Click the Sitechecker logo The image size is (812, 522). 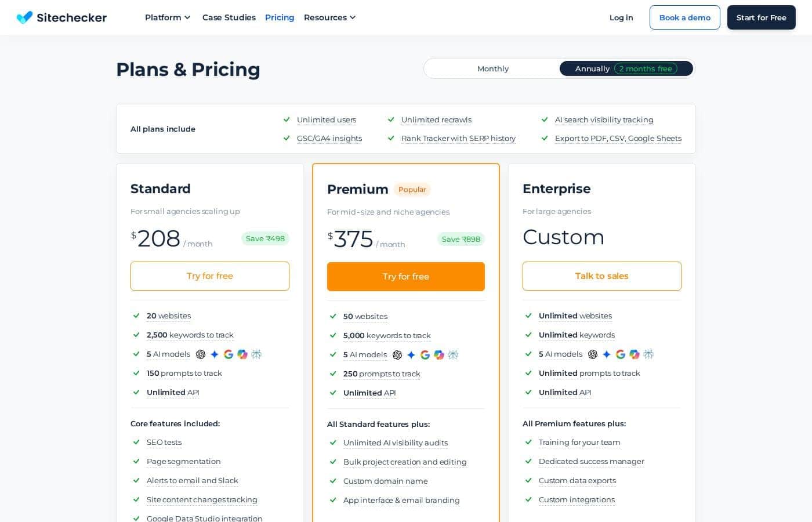click(x=61, y=17)
